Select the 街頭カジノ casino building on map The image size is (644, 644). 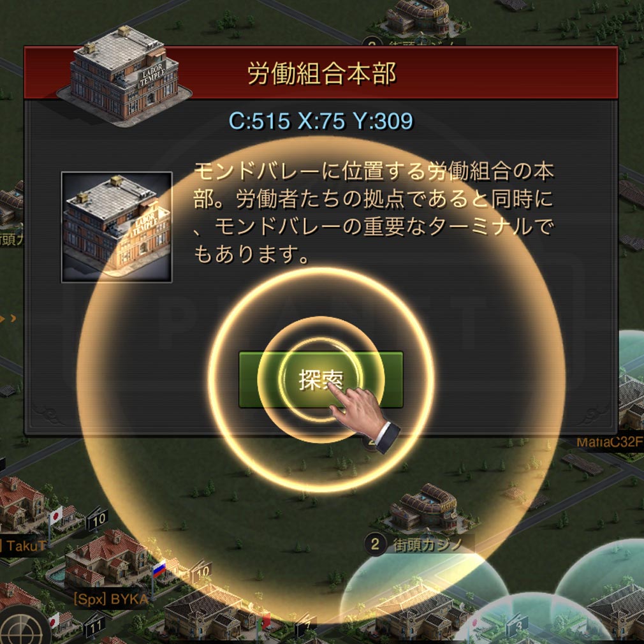coord(424,508)
